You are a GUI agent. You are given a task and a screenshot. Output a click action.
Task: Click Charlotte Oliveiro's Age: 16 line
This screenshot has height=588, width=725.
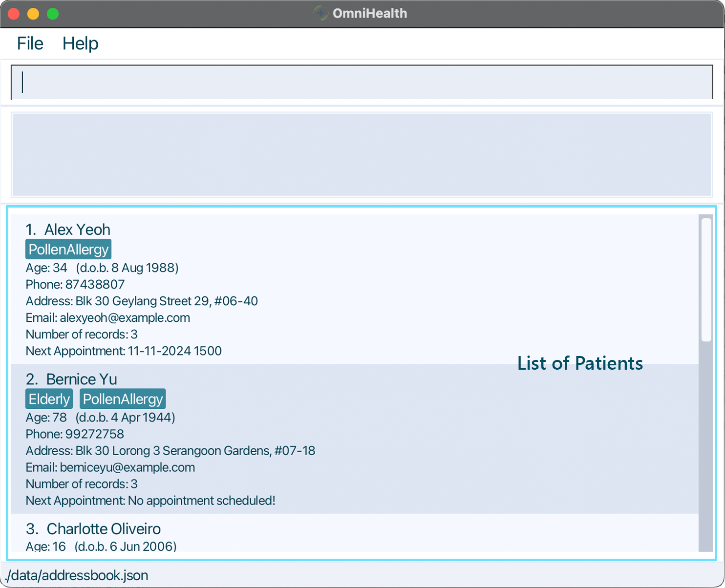click(101, 546)
